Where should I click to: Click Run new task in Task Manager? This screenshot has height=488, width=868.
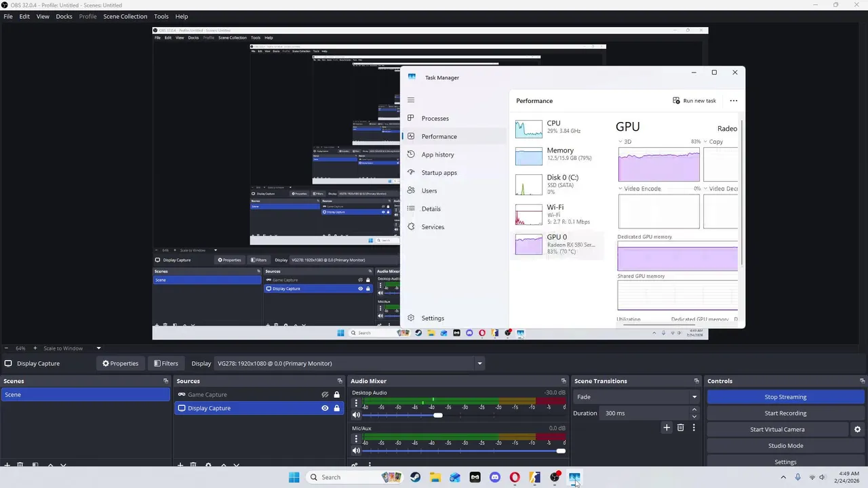pos(694,101)
